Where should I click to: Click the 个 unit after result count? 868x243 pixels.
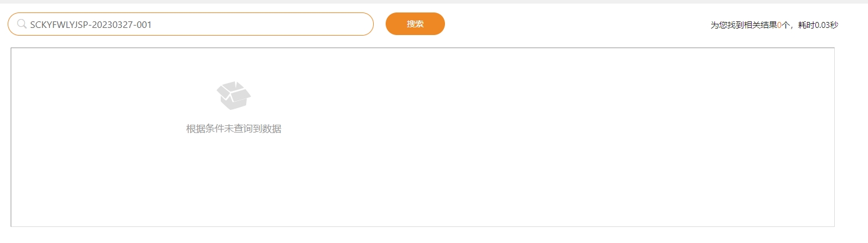(x=785, y=25)
